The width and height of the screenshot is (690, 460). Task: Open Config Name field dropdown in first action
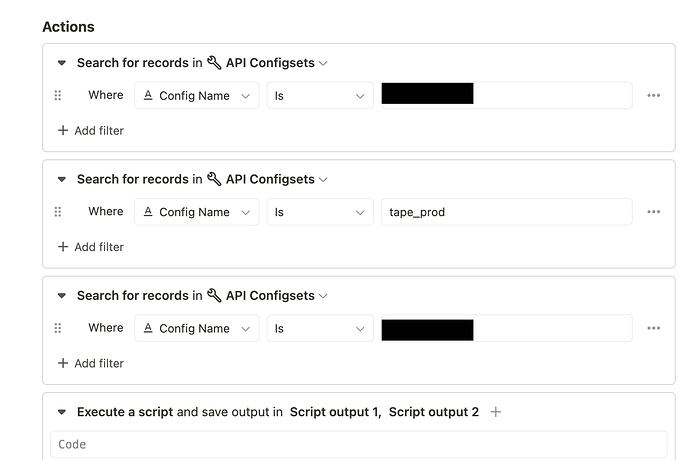197,96
